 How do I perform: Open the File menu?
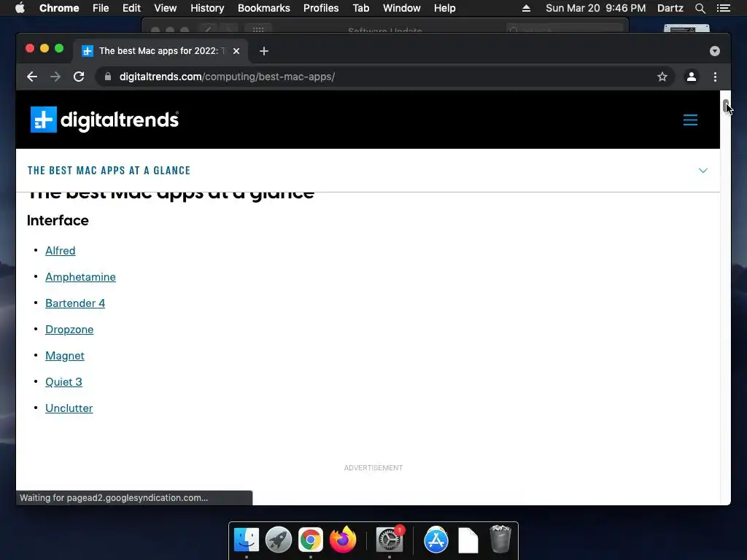(x=101, y=8)
